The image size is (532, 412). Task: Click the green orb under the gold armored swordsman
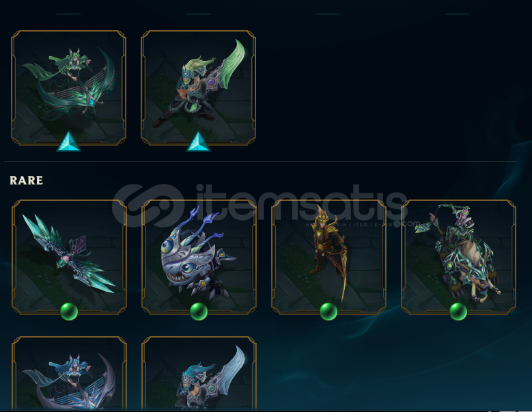(328, 312)
